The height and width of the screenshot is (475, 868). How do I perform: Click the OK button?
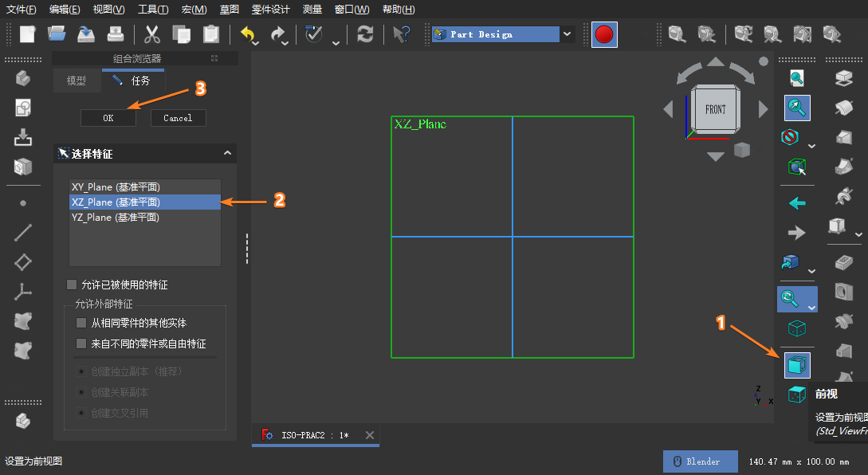pyautogui.click(x=108, y=118)
